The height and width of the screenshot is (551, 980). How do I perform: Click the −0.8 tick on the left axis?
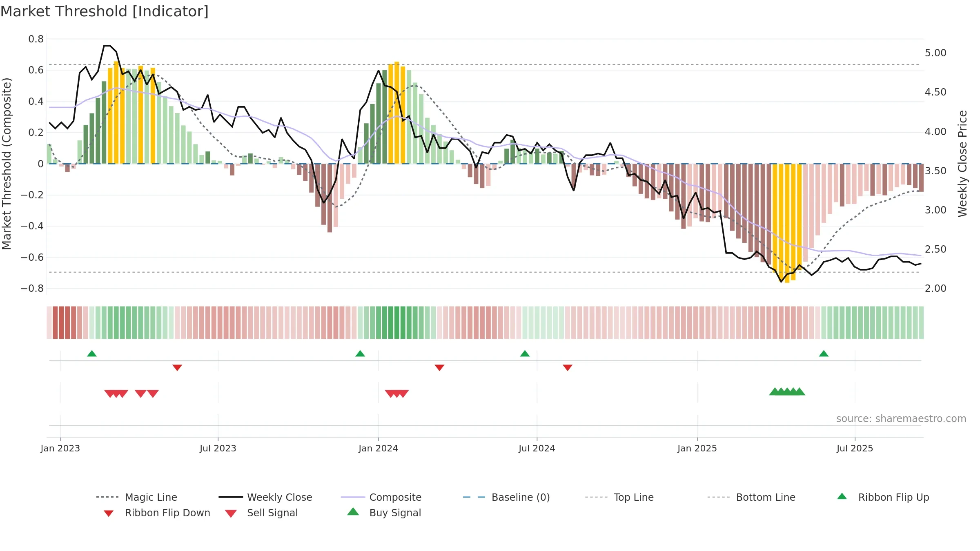[x=32, y=289]
